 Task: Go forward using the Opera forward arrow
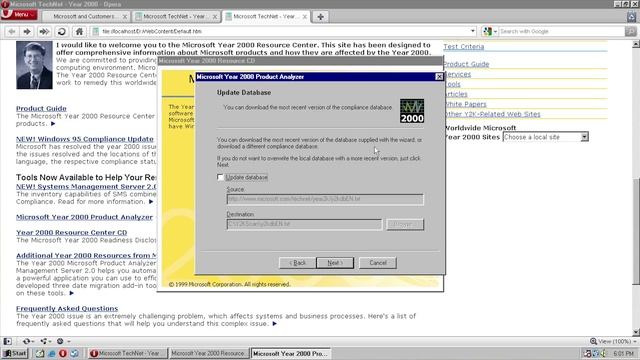[x=27, y=31]
